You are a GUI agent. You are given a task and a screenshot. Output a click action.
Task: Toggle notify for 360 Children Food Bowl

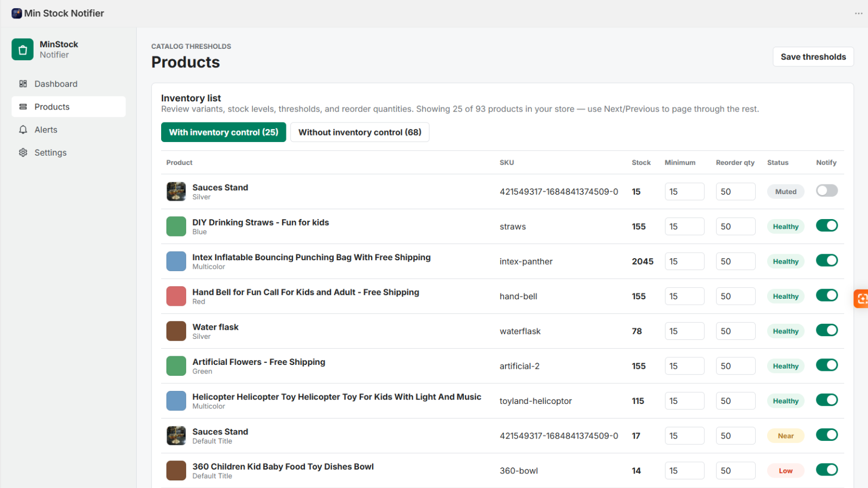[x=827, y=470]
